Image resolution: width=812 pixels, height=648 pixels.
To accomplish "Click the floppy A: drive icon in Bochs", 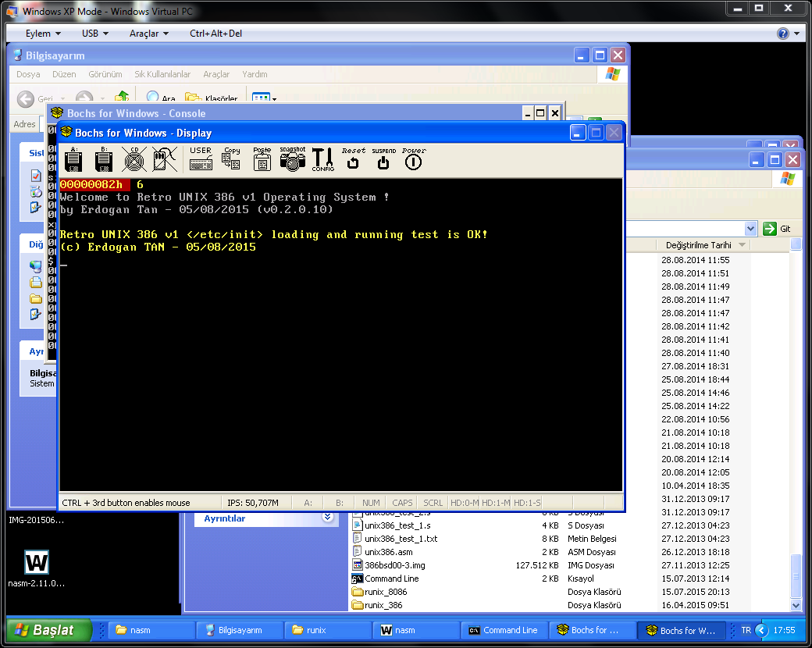I will (73, 159).
